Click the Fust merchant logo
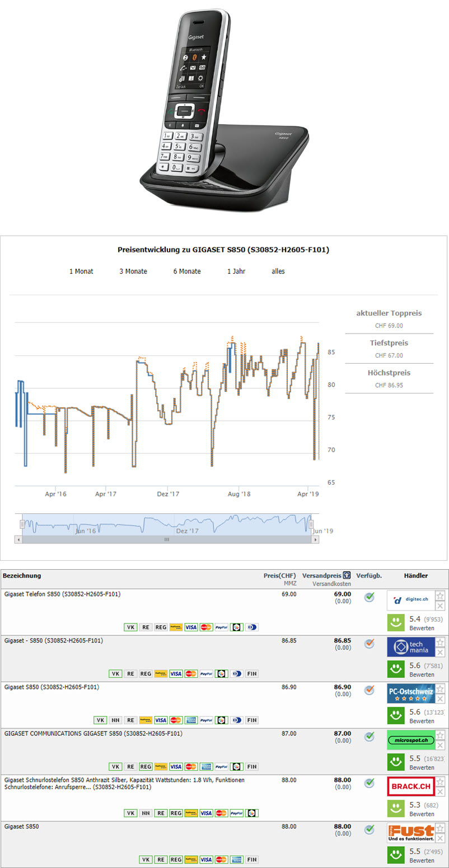This screenshot has width=449, height=868. [410, 833]
